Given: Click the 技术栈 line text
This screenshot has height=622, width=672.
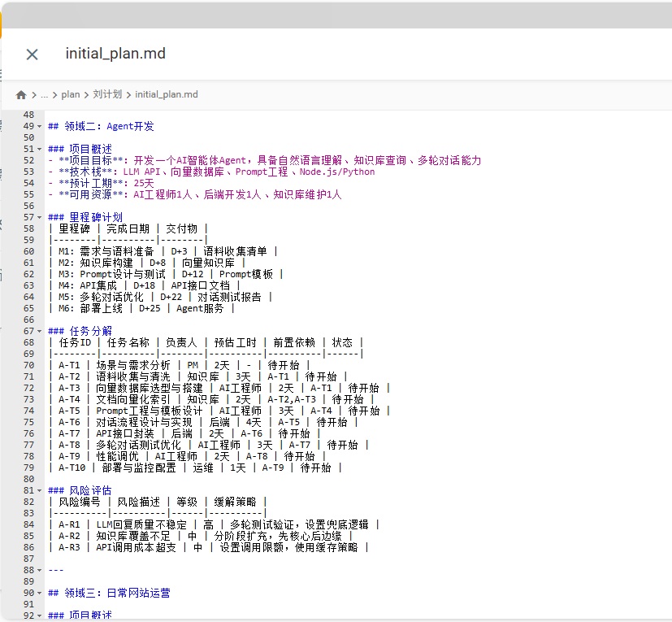Looking at the screenshot, I should pyautogui.click(x=211, y=172).
